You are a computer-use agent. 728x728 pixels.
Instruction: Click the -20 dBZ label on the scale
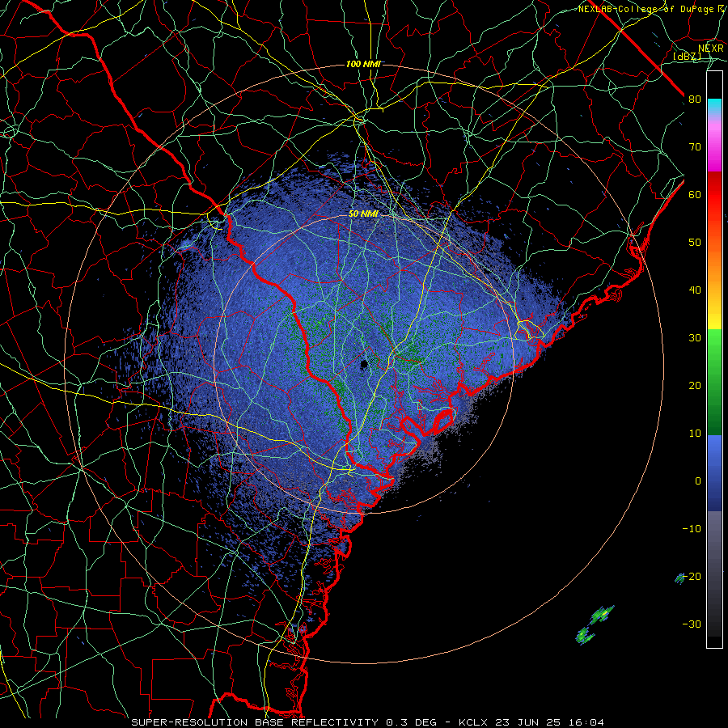(692, 576)
